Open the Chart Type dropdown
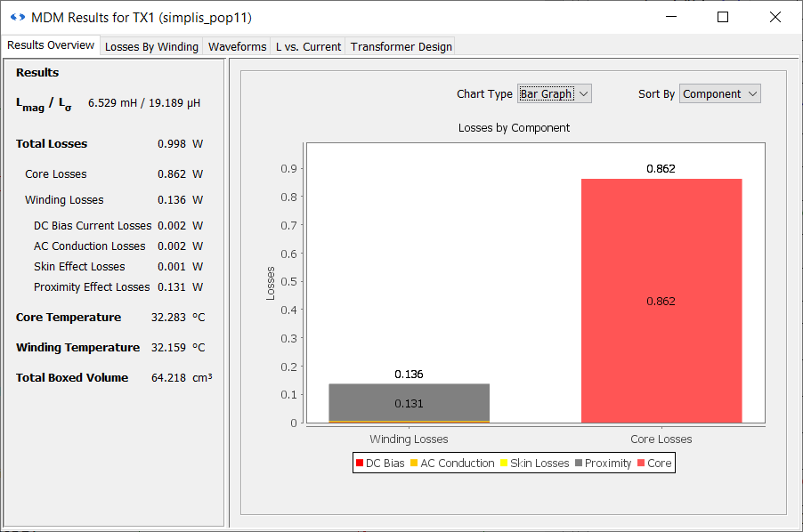This screenshot has width=803, height=532. click(x=555, y=94)
